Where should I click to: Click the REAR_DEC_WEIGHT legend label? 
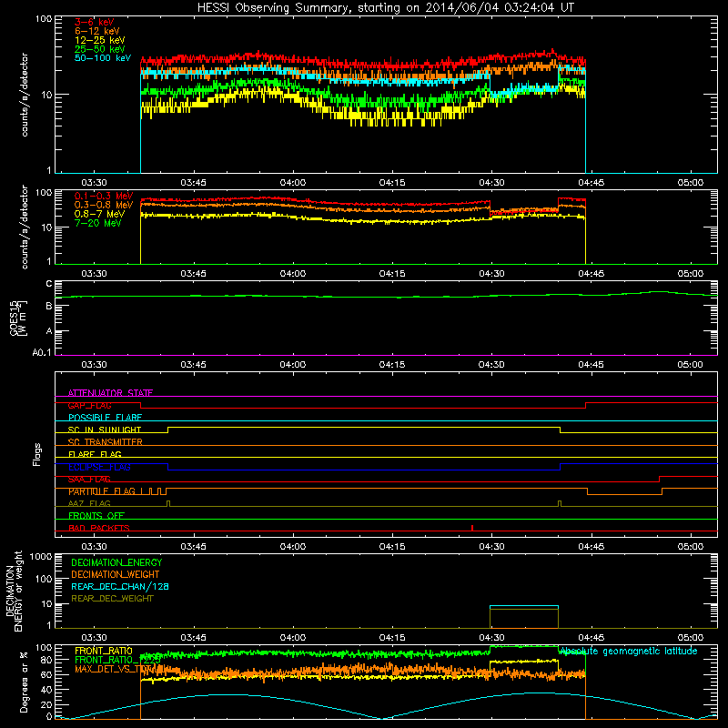click(112, 599)
